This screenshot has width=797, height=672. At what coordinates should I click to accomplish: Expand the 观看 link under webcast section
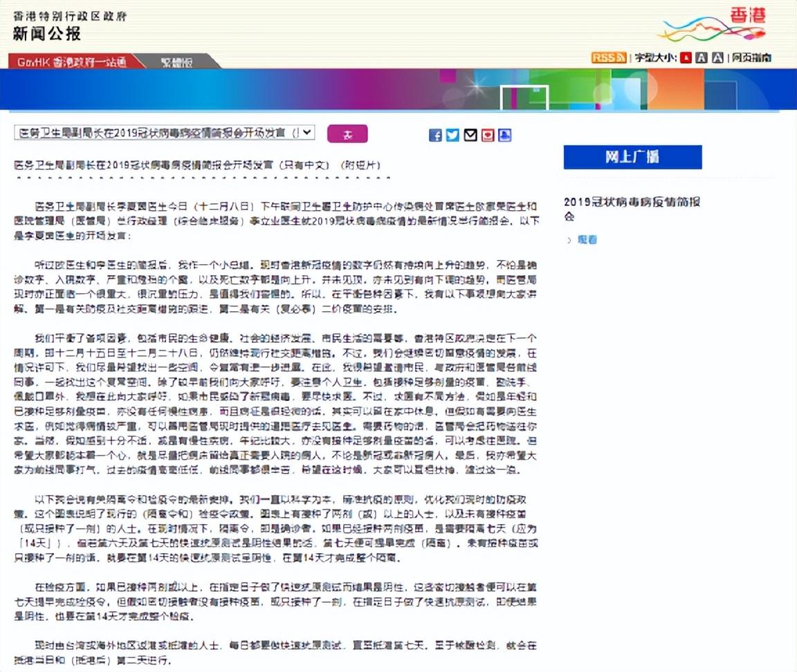(587, 240)
